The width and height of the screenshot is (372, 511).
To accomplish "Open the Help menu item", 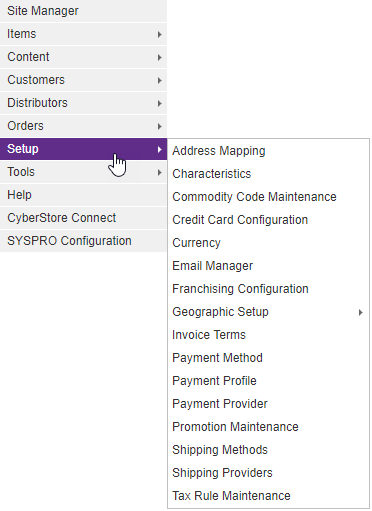I will pyautogui.click(x=83, y=195).
